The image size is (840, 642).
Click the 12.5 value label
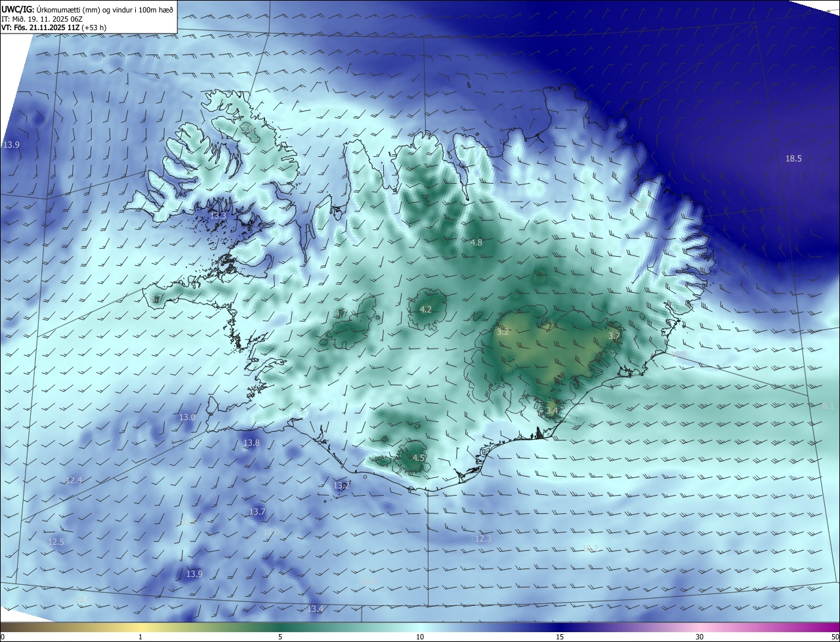[56, 542]
